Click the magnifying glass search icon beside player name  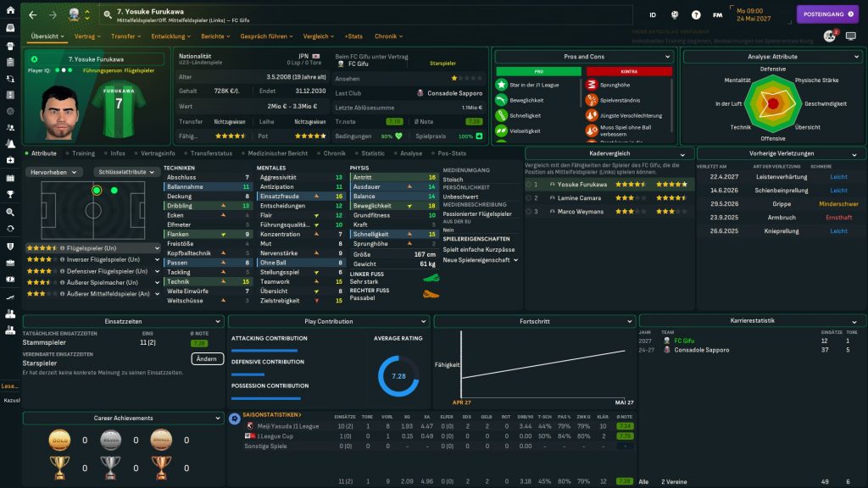108,14
